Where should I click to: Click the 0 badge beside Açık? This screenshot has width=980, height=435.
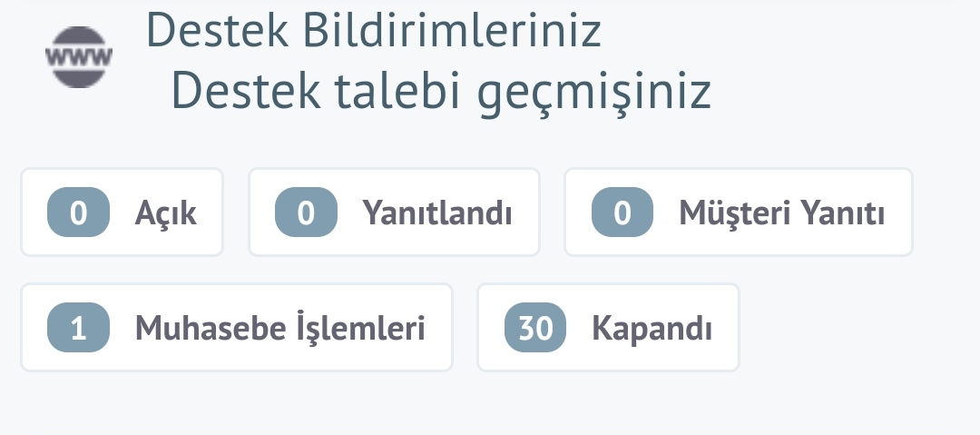pos(78,213)
